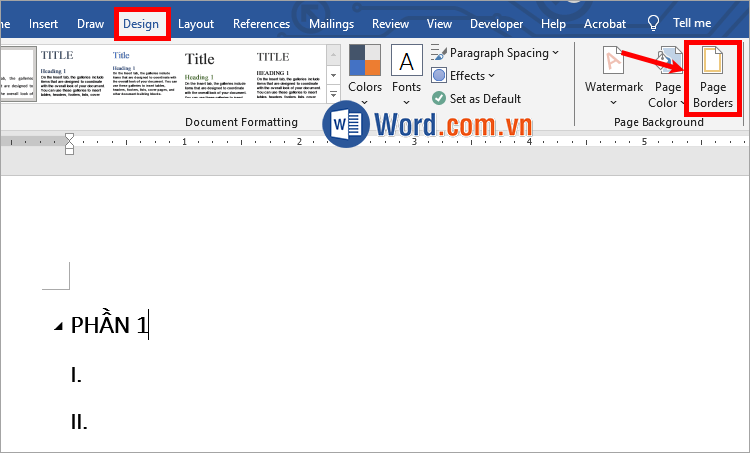
Task: Click the 3 inch mark on the ruler
Action: click(414, 142)
